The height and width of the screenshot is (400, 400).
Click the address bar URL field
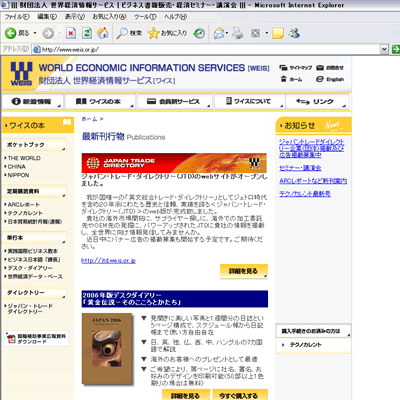206,49
